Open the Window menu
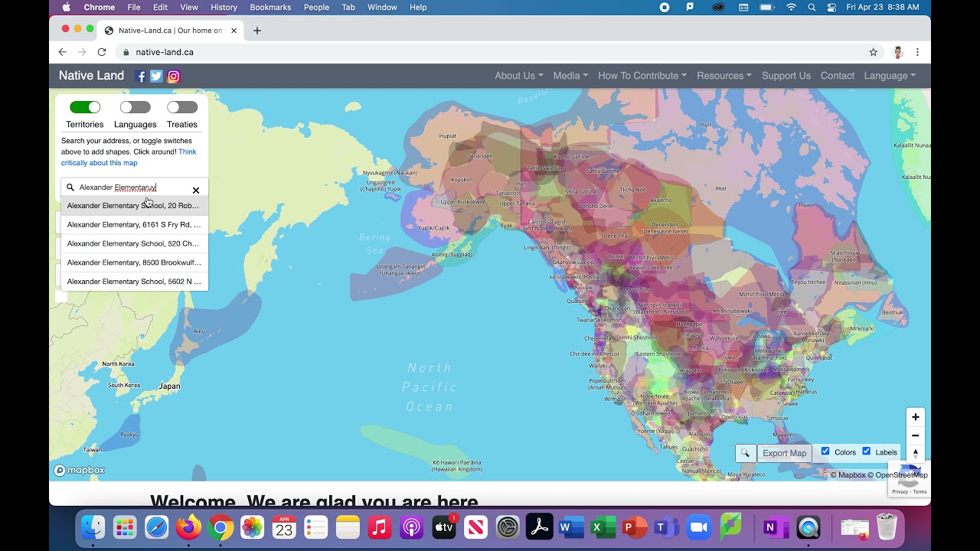 [x=382, y=7]
